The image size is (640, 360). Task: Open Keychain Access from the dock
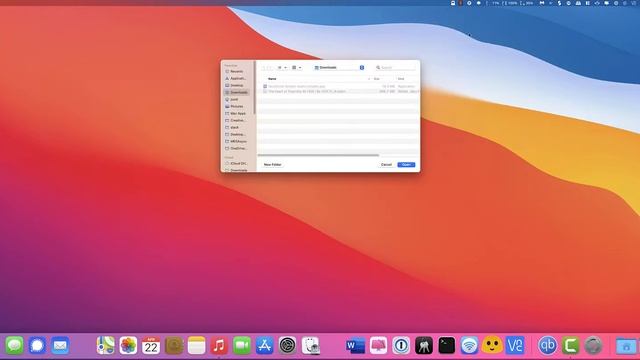click(x=424, y=346)
